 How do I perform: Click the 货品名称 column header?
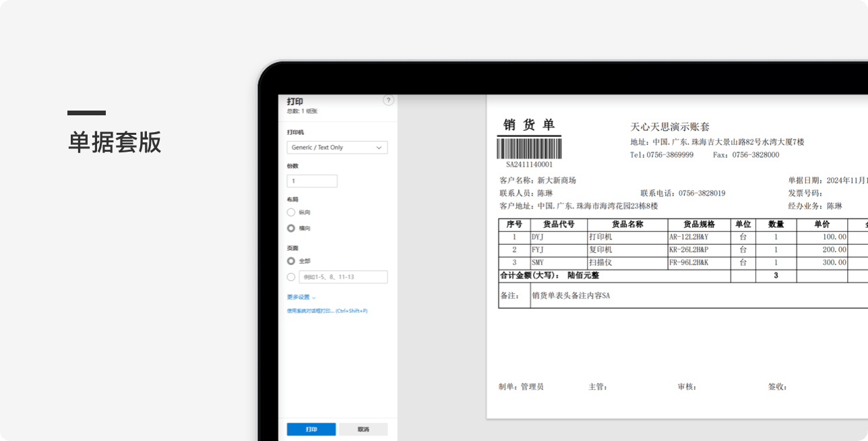(627, 225)
